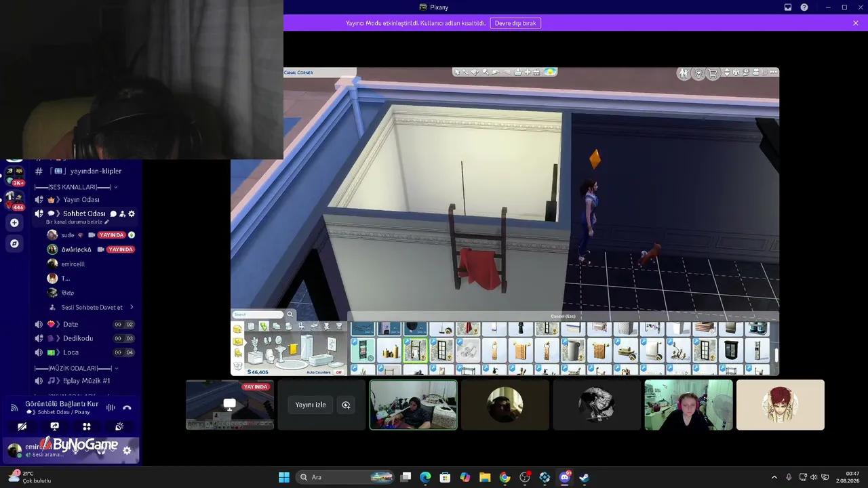Collapse MÜZİK ODALARI category

click(76, 368)
